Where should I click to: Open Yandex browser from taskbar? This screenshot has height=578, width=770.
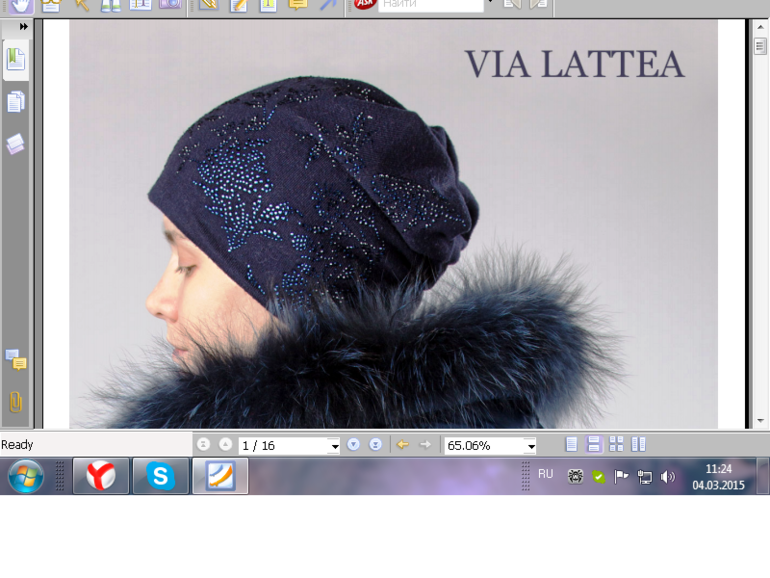tap(100, 476)
